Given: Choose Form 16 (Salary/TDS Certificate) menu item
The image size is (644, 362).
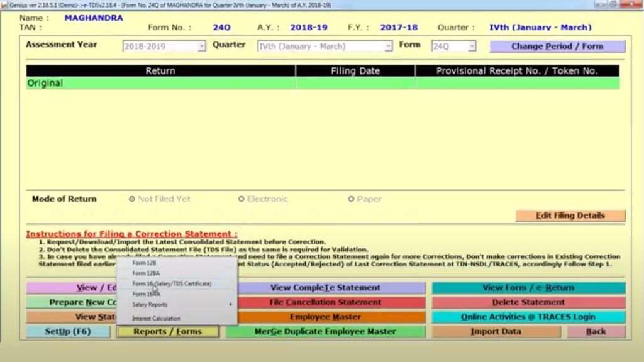Looking at the screenshot, I should pyautogui.click(x=172, y=284).
